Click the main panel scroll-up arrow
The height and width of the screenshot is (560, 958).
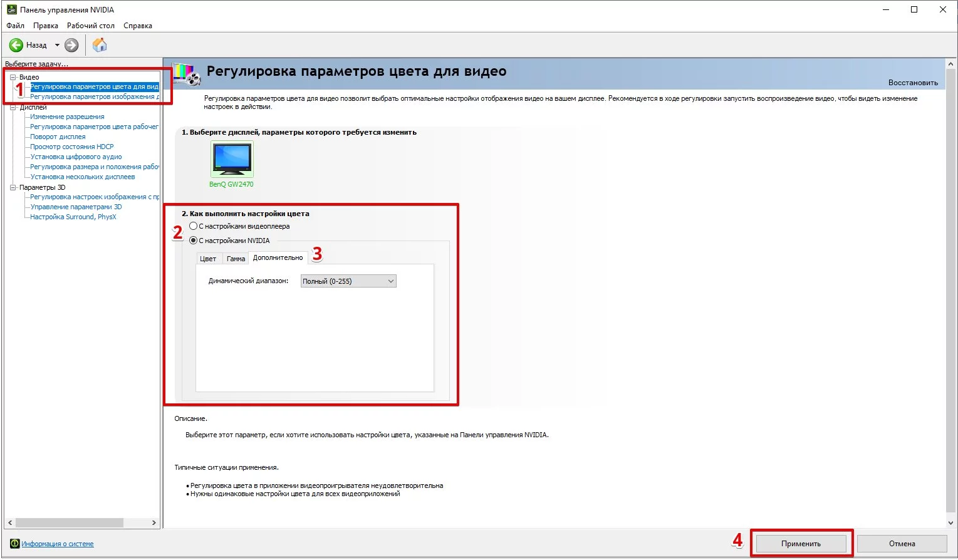tap(951, 64)
